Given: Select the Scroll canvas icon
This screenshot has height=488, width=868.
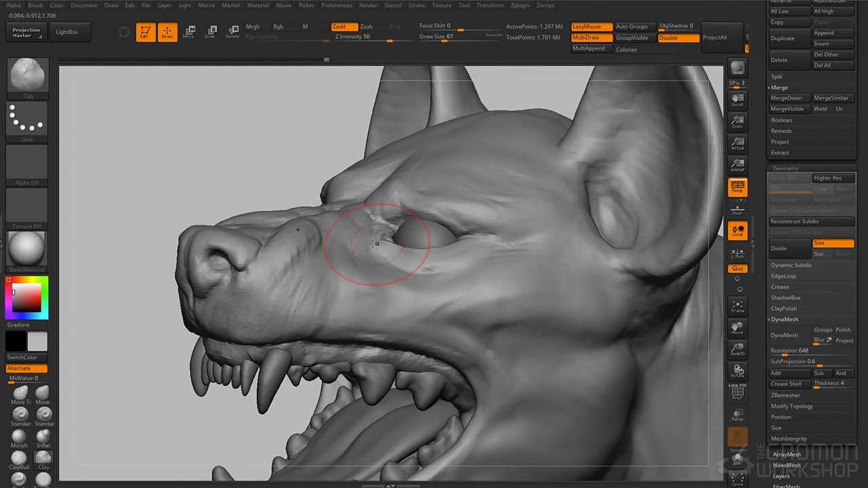Looking at the screenshot, I should (x=737, y=100).
